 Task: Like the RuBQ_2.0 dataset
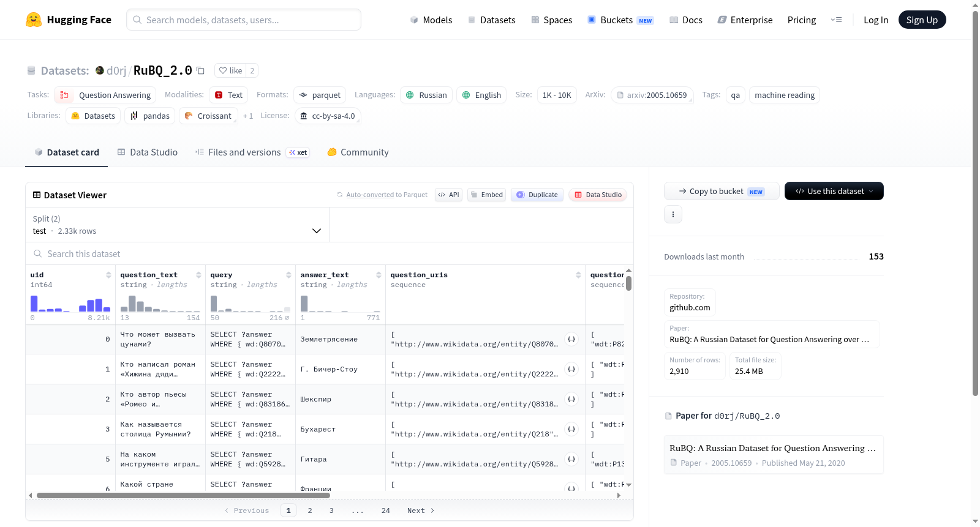click(231, 70)
